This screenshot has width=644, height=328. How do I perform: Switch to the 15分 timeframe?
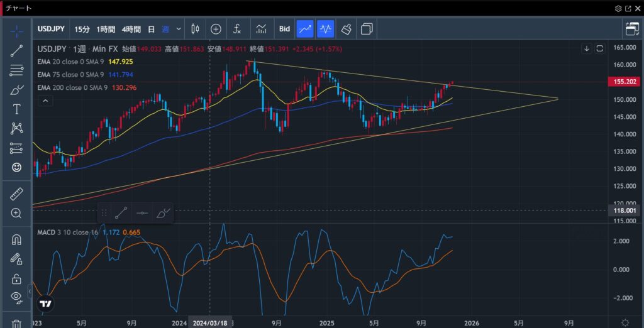point(82,29)
